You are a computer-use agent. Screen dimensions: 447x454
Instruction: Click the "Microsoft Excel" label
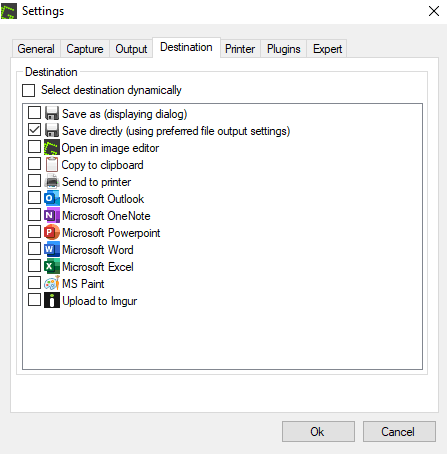click(x=98, y=267)
